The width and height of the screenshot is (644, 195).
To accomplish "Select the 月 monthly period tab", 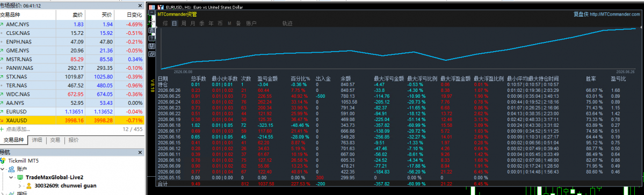I will pyautogui.click(x=193, y=24).
